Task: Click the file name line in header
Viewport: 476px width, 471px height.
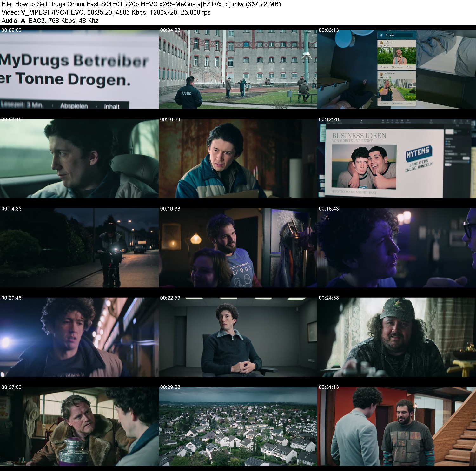Action: coord(141,4)
